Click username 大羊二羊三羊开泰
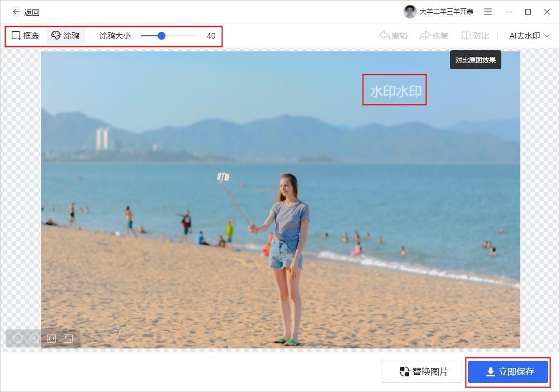The height and width of the screenshot is (392, 560). point(446,12)
